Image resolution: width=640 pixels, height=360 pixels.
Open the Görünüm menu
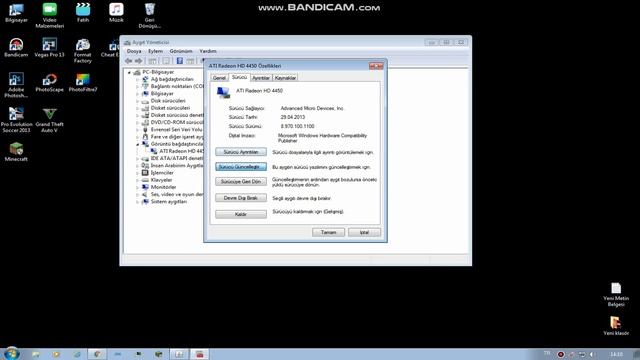(x=181, y=51)
